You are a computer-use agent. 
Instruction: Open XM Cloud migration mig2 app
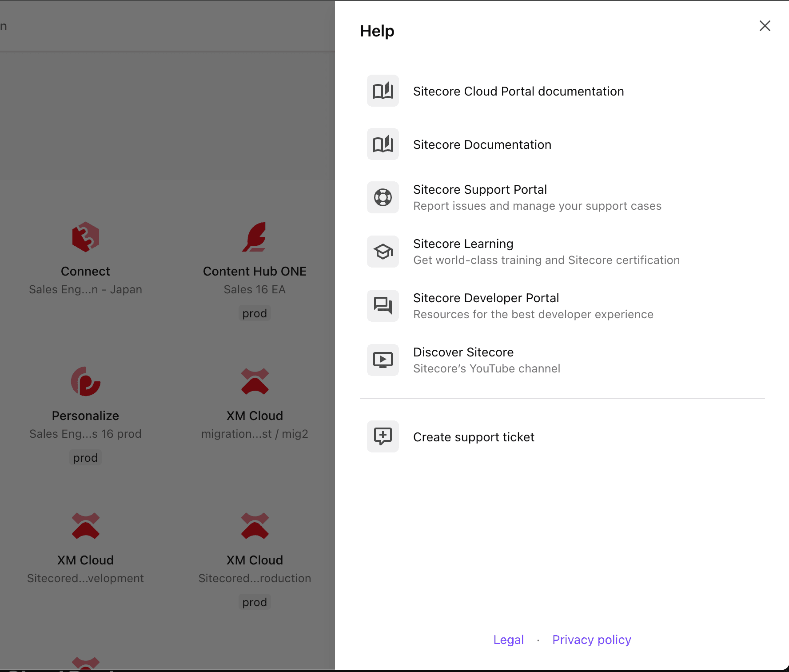(255, 381)
